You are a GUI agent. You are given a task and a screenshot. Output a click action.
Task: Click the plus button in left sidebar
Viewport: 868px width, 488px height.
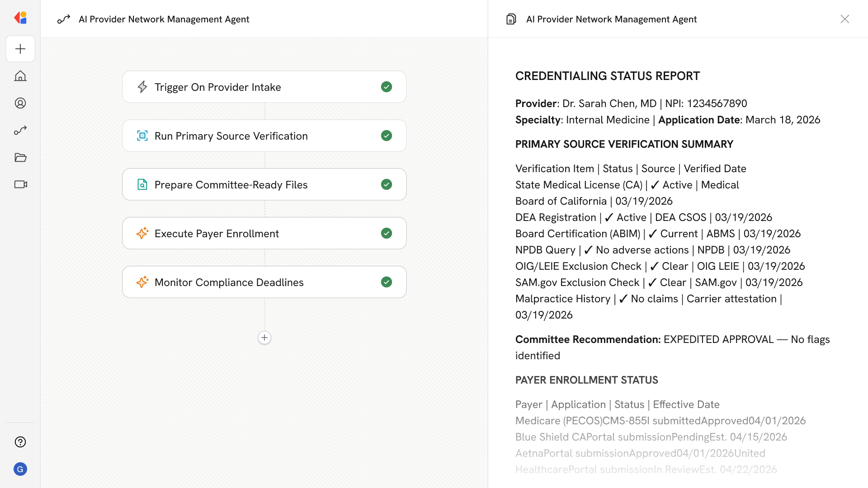point(20,49)
